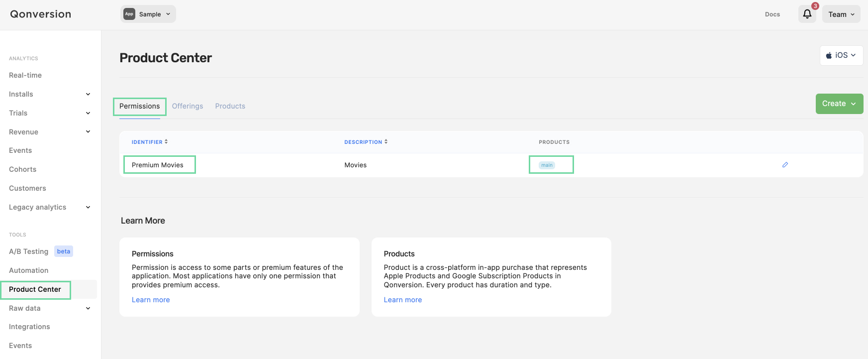This screenshot has height=359, width=868.
Task: Expand the Raw data sidebar section
Action: (88, 308)
